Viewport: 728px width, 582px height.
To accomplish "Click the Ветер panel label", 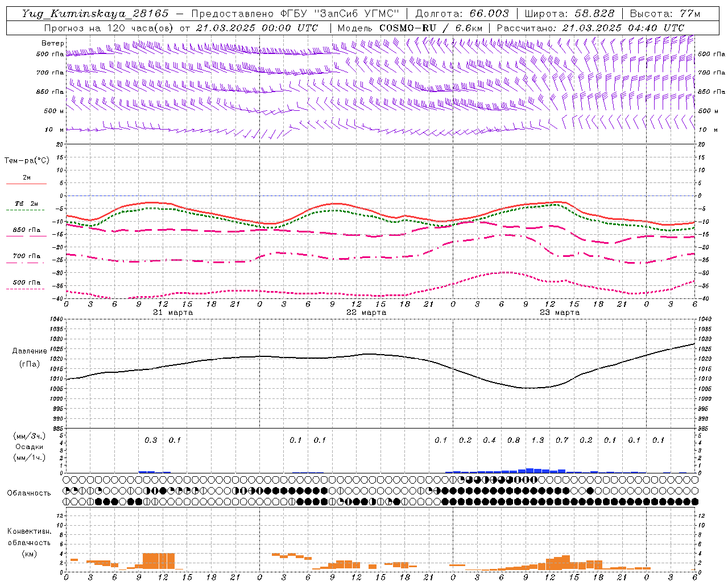I will pos(53,43).
